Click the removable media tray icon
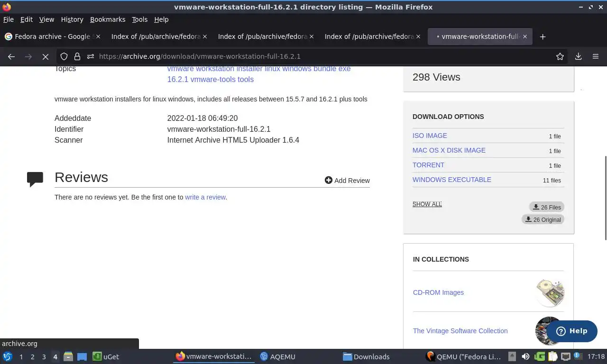Screen dimensions: 607x364 [x=512, y=356]
